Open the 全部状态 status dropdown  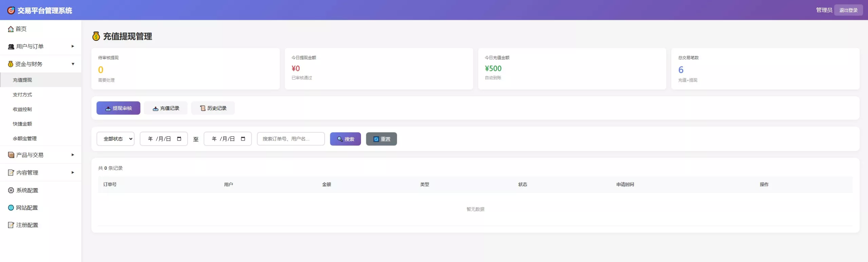click(115, 139)
